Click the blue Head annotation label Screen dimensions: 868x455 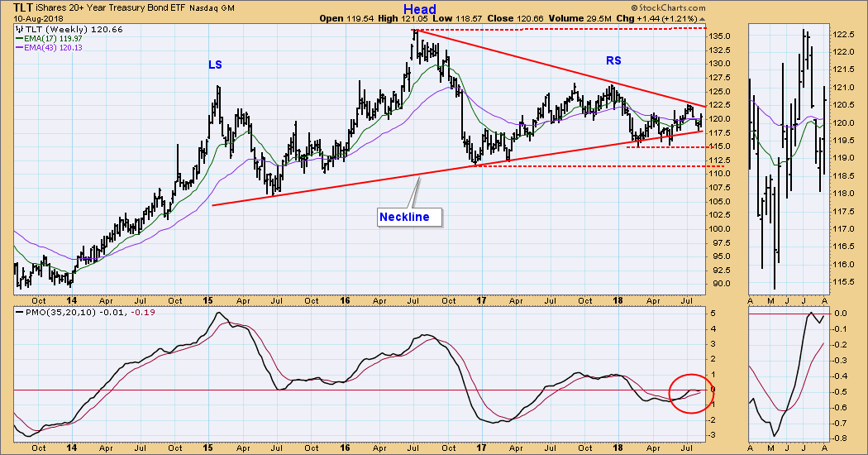tap(420, 10)
